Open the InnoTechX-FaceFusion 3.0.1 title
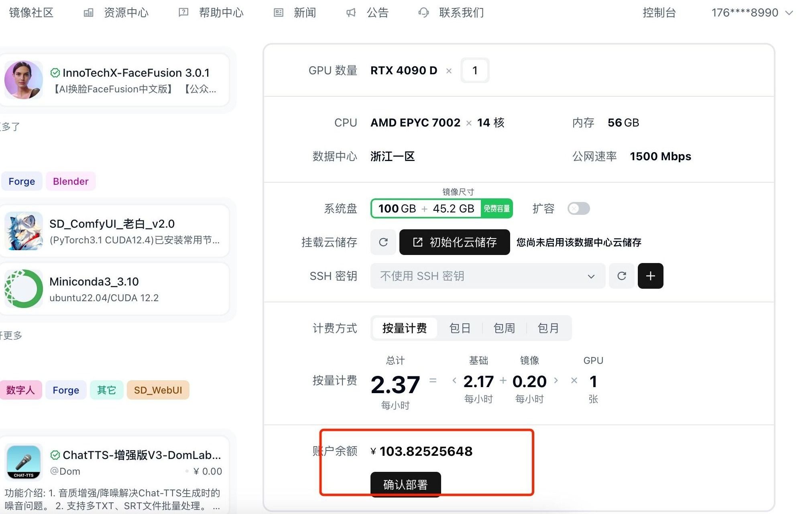812x514 pixels. [x=136, y=73]
